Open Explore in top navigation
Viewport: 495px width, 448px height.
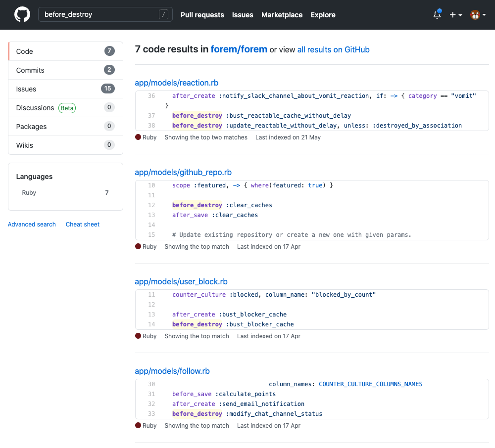click(323, 15)
